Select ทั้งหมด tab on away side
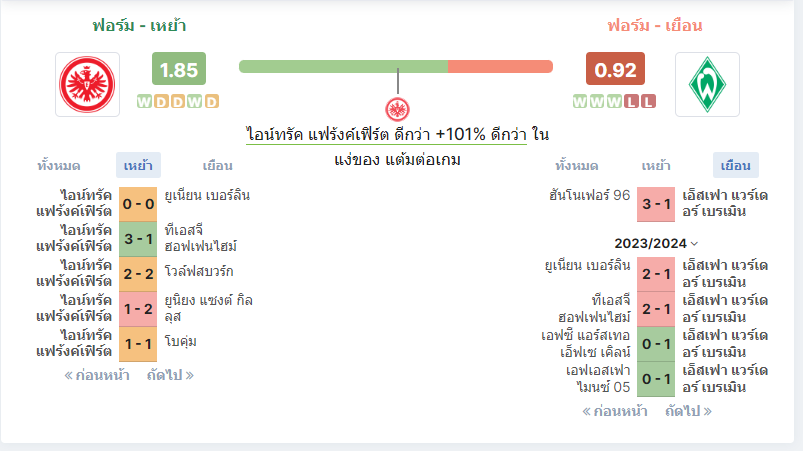The height and width of the screenshot is (451, 803). click(x=577, y=165)
